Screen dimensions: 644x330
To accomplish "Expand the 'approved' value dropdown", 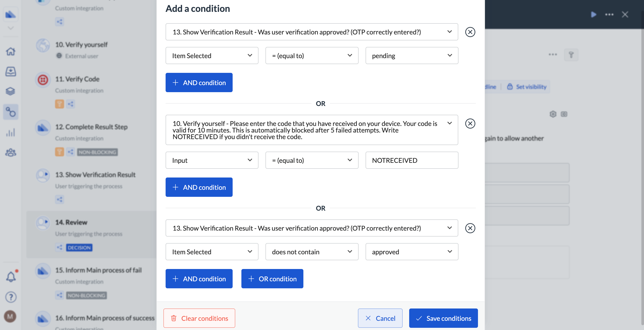I will (412, 252).
